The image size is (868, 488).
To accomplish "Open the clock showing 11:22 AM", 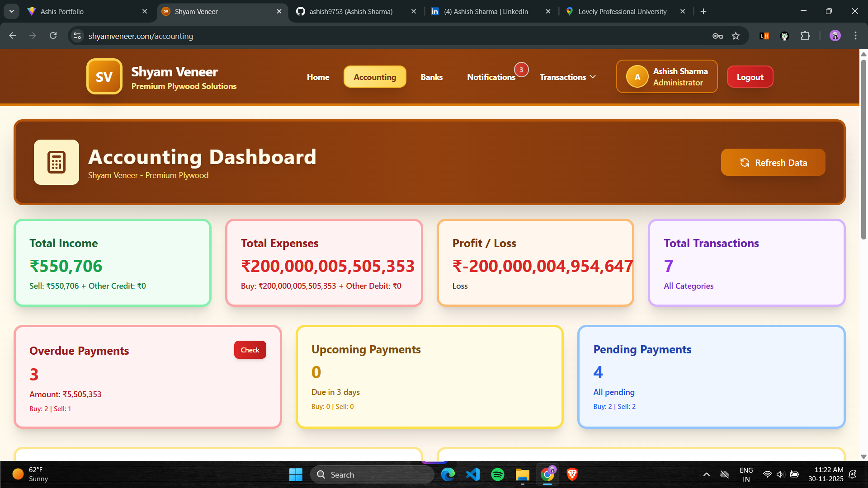I will 826,474.
